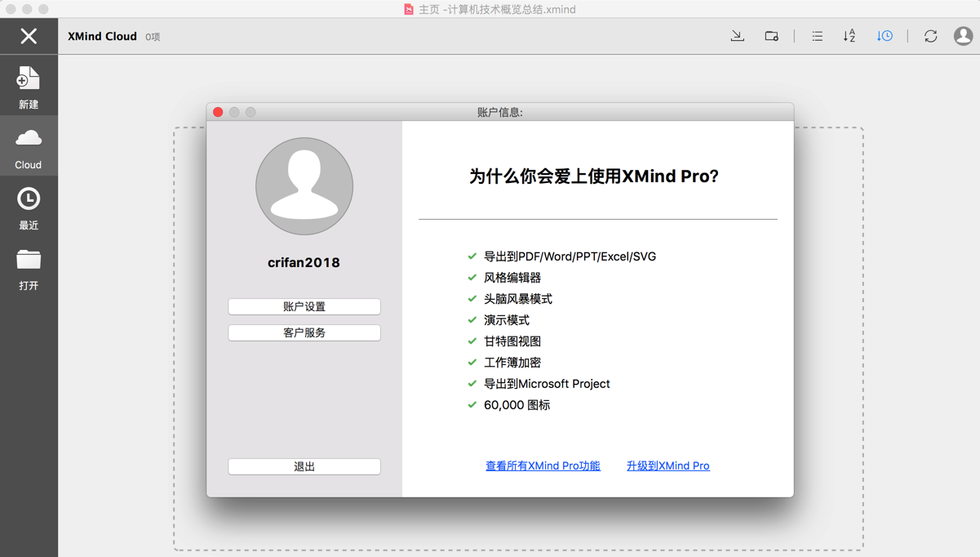Close the sidebar with the X icon
980x557 pixels.
pyautogui.click(x=29, y=36)
